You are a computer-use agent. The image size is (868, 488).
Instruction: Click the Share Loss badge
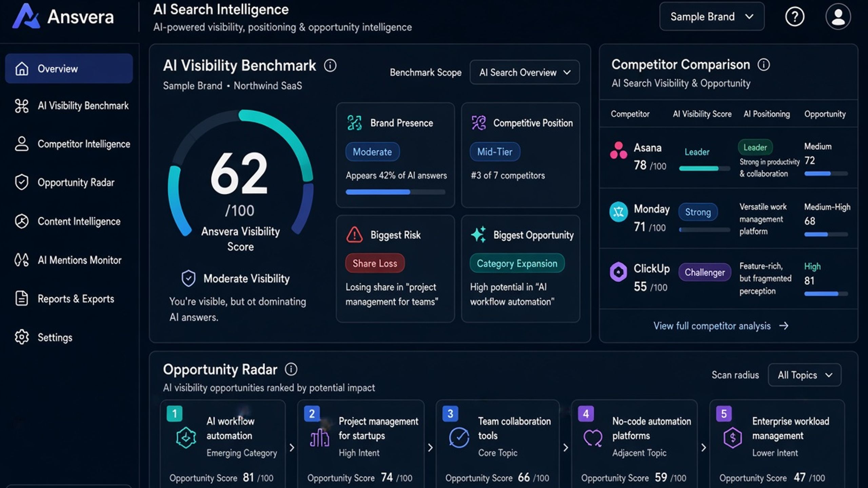(x=375, y=263)
